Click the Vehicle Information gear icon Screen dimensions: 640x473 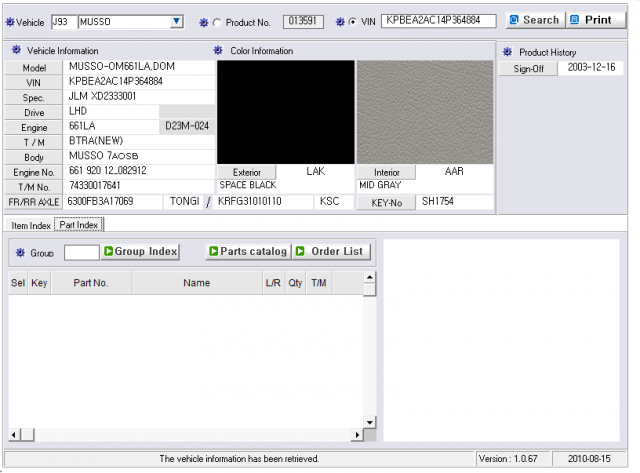click(16, 50)
